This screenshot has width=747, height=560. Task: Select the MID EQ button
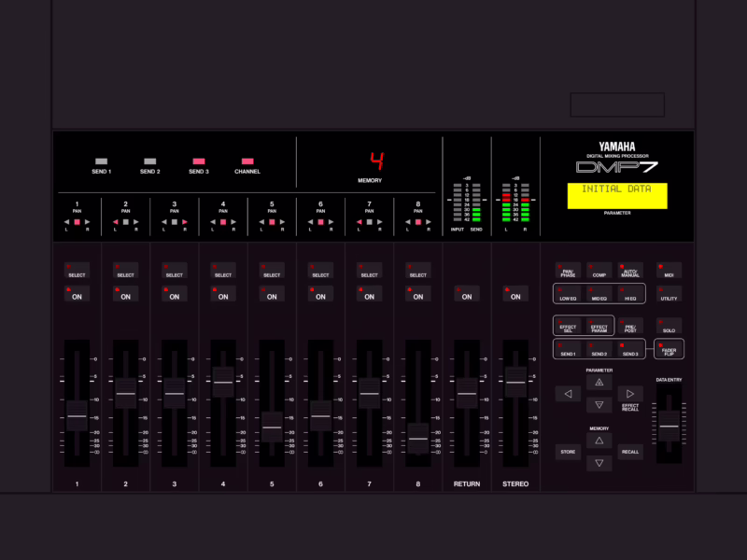(x=599, y=293)
